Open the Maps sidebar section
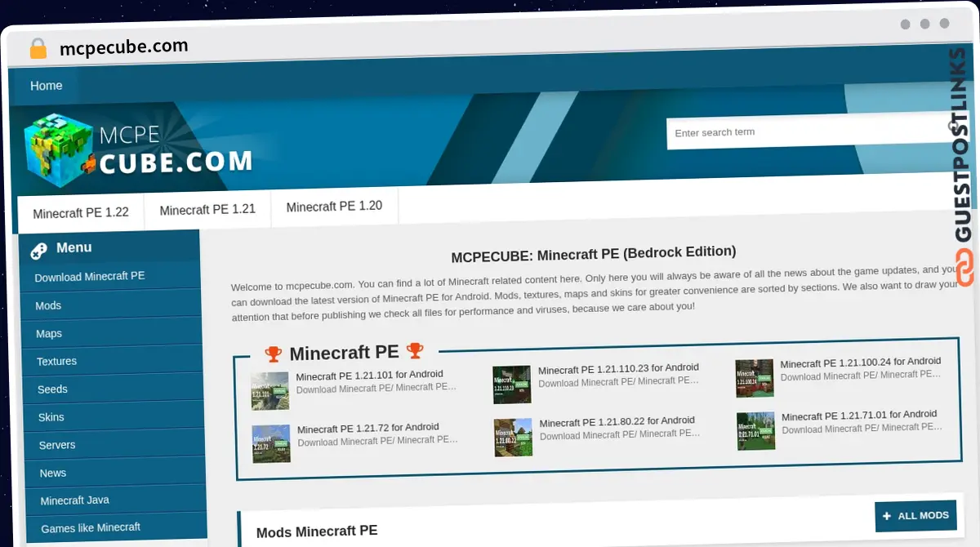980x547 pixels. [111, 333]
